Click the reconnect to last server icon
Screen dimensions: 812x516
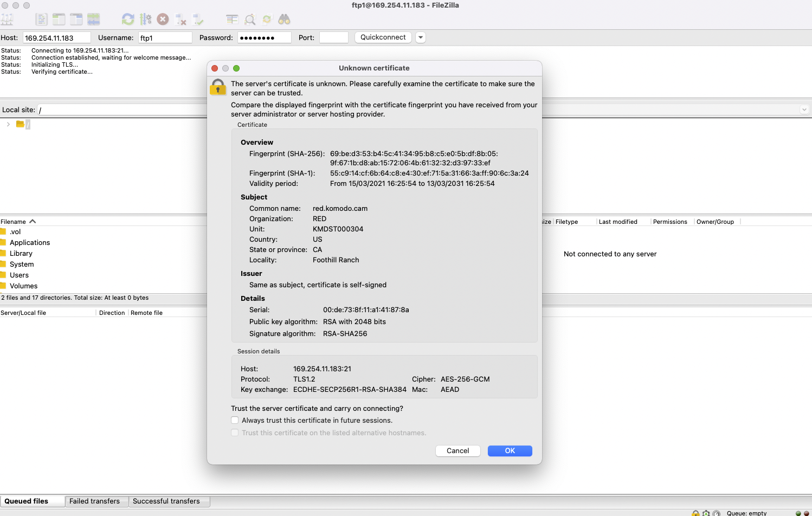pyautogui.click(x=198, y=20)
